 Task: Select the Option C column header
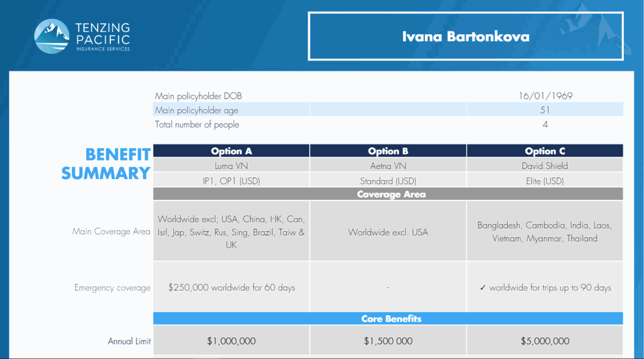545,151
